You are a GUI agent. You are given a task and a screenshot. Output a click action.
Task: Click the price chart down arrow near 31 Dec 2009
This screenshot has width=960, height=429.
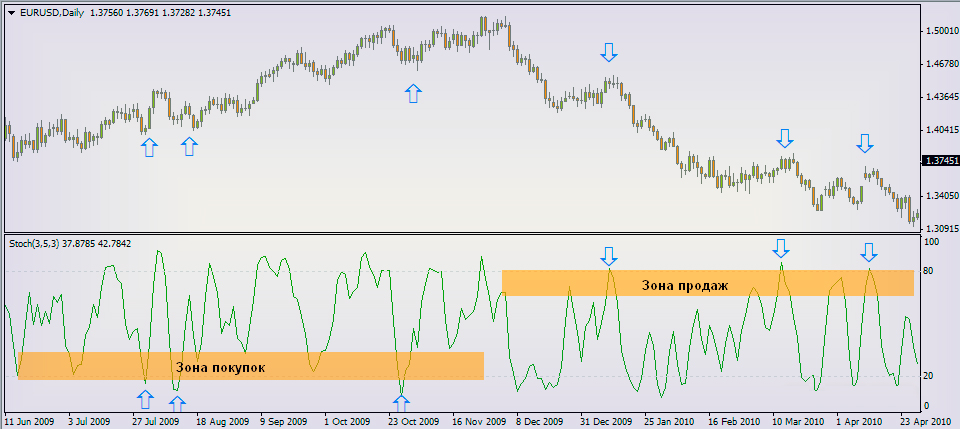tap(609, 52)
